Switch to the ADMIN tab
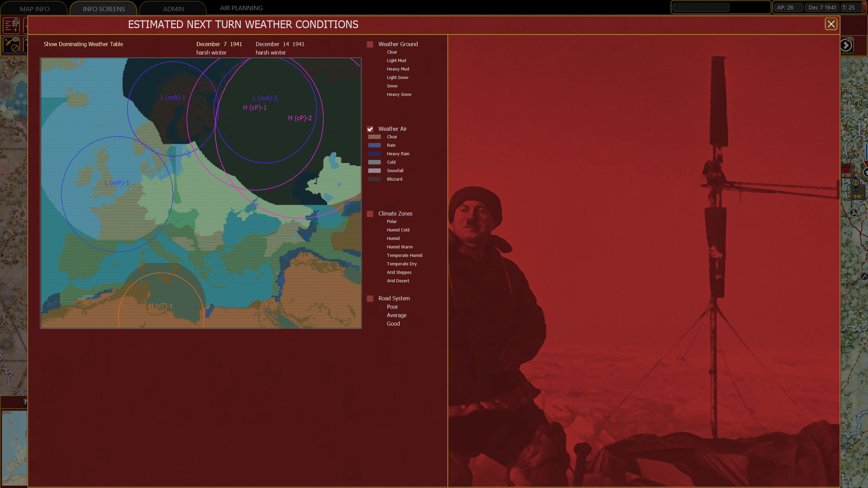This screenshot has height=488, width=868. (173, 9)
